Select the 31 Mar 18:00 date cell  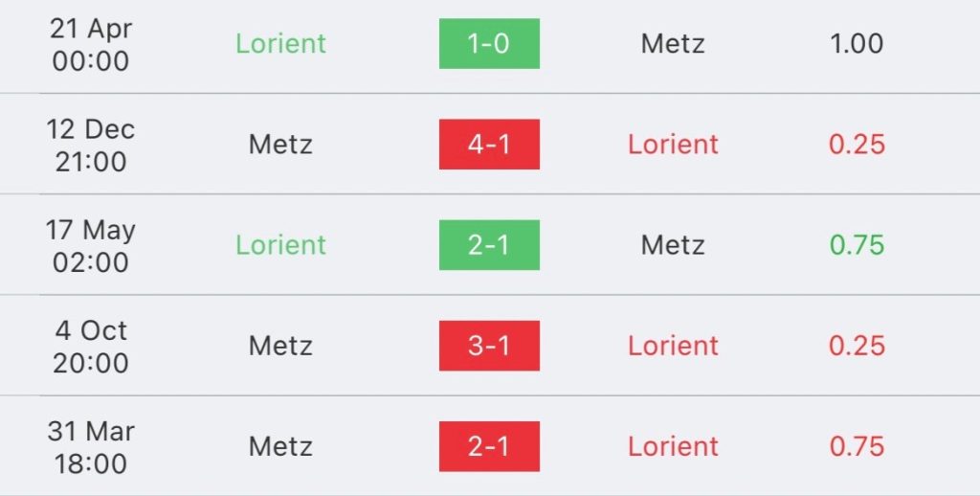click(91, 447)
